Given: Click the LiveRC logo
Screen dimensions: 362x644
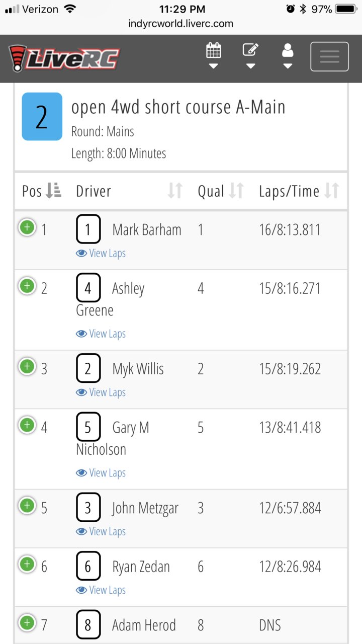Looking at the screenshot, I should (x=64, y=58).
